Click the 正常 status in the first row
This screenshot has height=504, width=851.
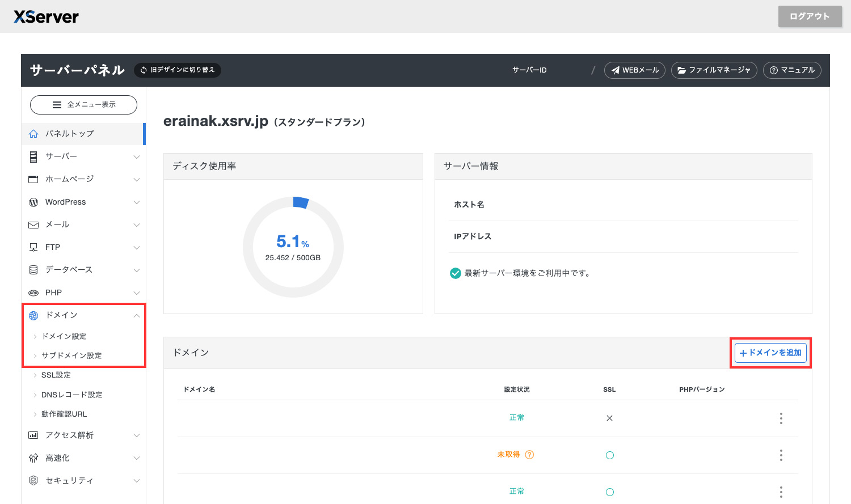pos(517,418)
